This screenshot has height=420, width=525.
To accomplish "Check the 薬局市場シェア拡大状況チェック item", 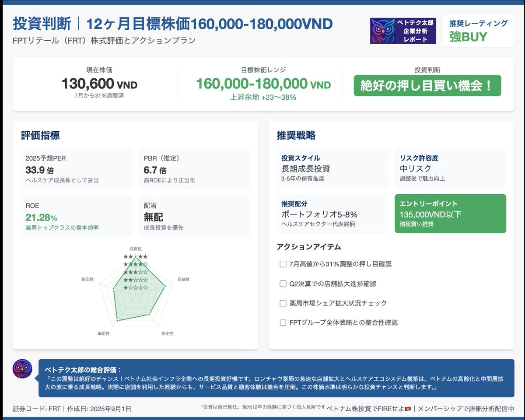I will point(283,303).
